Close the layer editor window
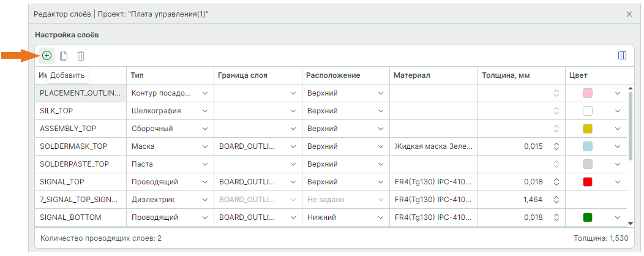The height and width of the screenshot is (256, 644). point(629,13)
